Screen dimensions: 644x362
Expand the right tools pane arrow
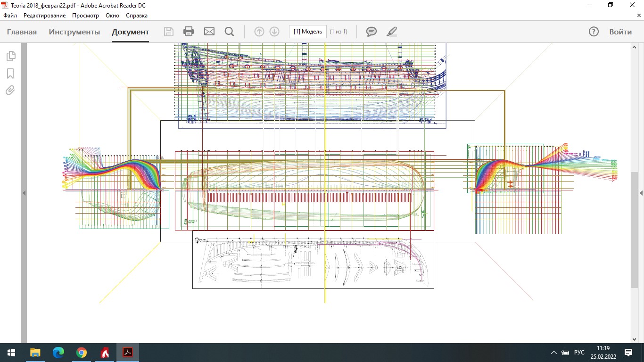click(x=641, y=193)
